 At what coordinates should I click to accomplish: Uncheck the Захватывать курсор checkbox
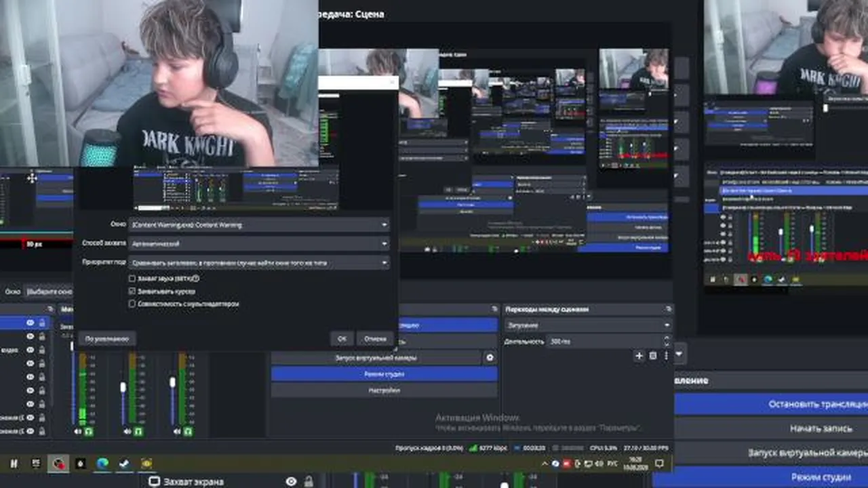coord(132,291)
